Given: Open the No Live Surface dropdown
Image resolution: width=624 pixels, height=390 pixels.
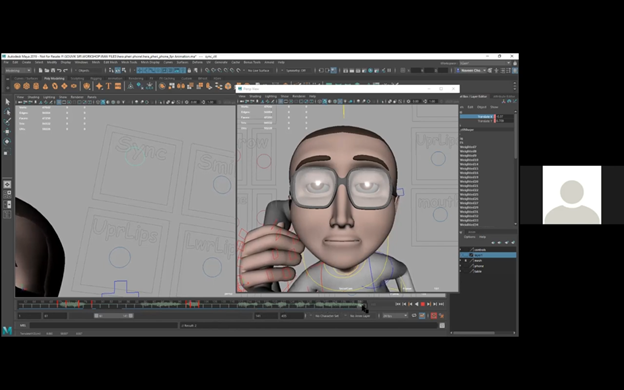Looking at the screenshot, I should [260, 70].
